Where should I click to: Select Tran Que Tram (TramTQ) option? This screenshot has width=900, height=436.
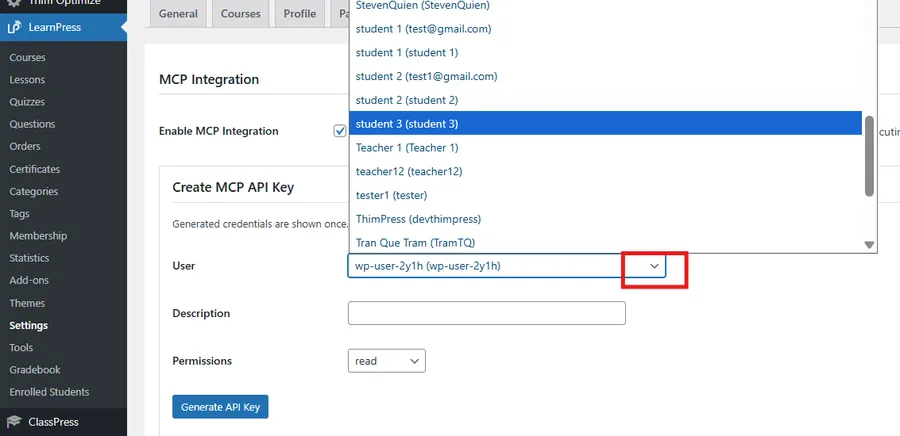click(606, 243)
